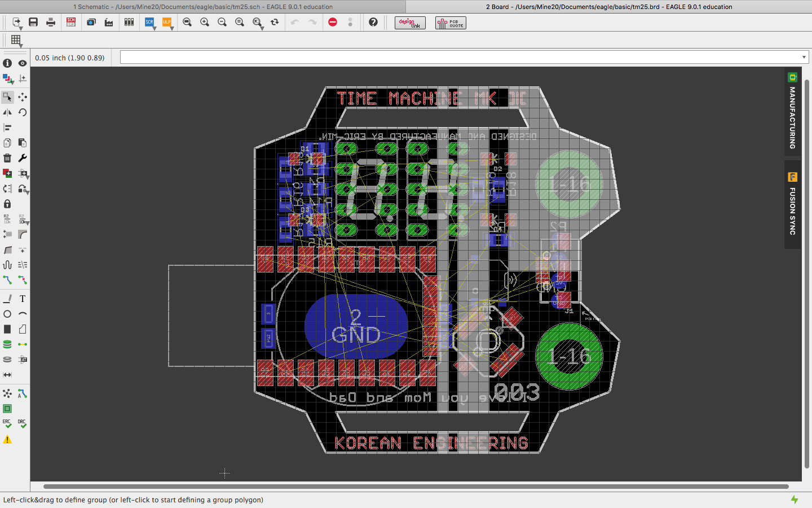Image resolution: width=812 pixels, height=508 pixels.
Task: Expand the command line history dropdown
Action: point(804,57)
